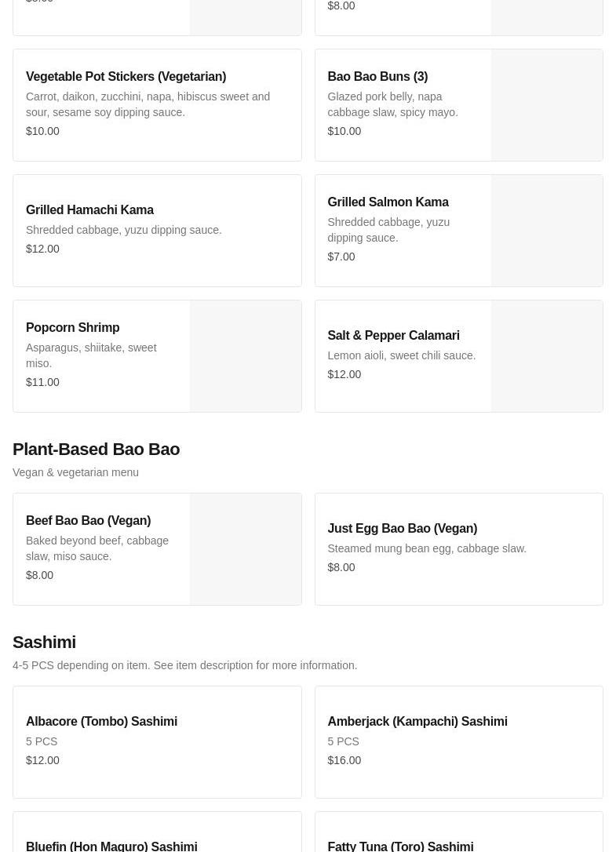Open the Grilled Hamachi Kama menu item
This screenshot has width=616, height=852.
[89, 210]
